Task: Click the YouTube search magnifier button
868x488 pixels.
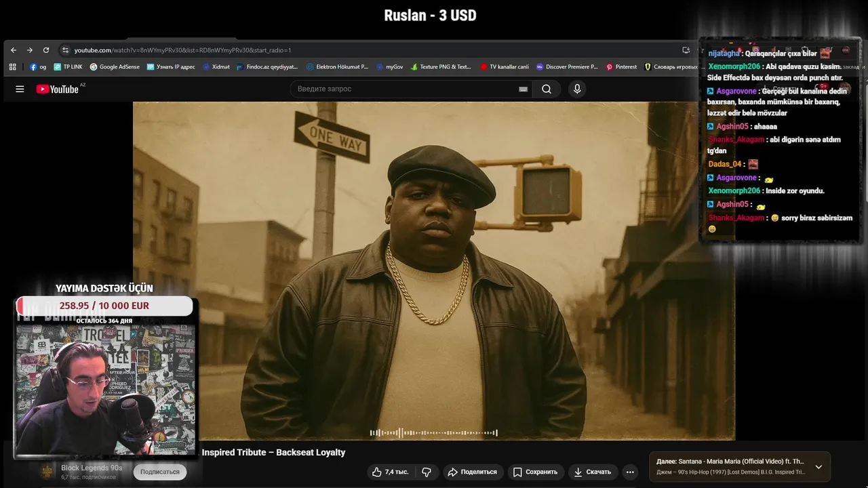Action: coord(547,89)
